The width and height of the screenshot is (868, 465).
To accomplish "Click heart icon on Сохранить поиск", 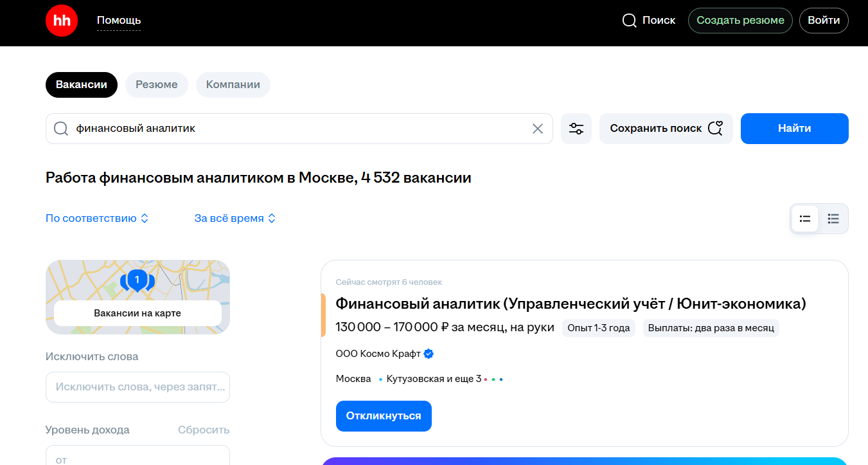I will pyautogui.click(x=715, y=129).
